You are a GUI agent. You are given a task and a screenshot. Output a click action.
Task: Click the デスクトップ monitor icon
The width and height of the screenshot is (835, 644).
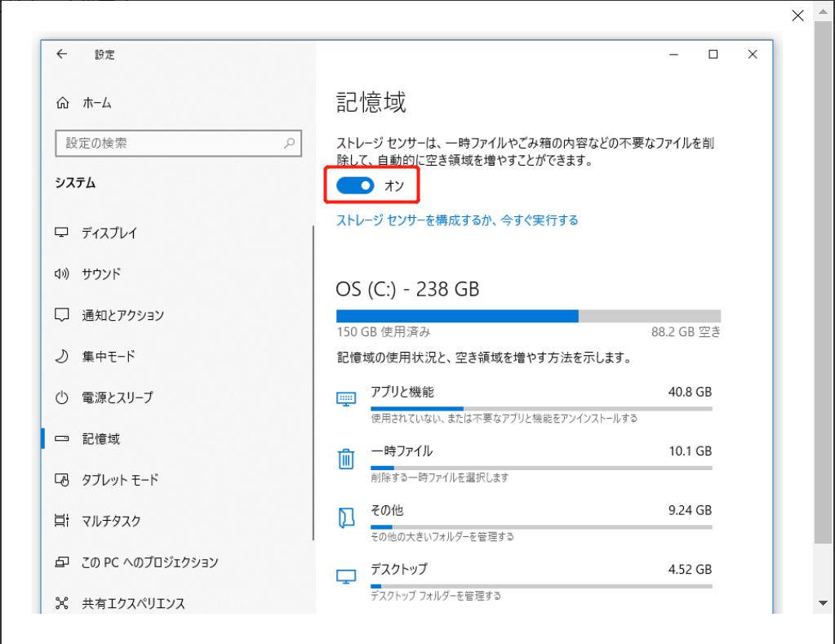coord(346,576)
